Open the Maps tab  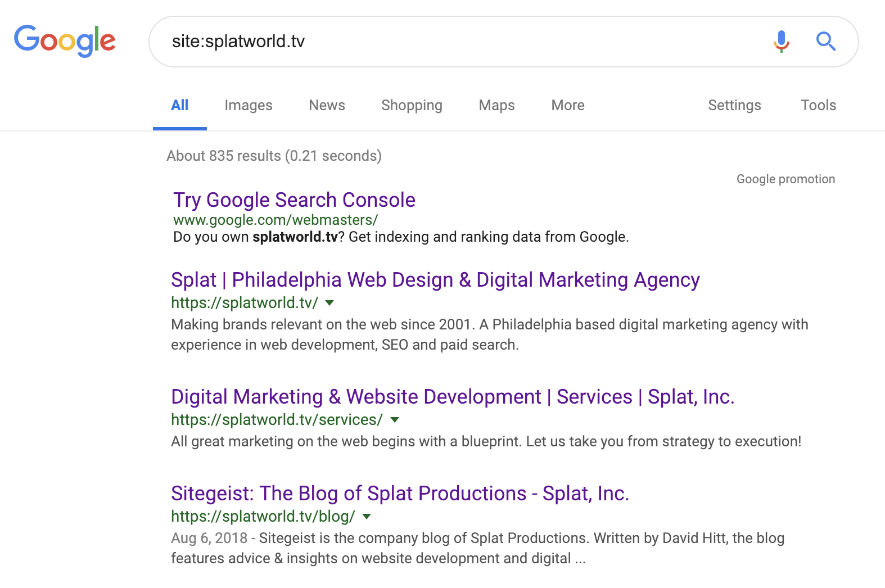[496, 105]
